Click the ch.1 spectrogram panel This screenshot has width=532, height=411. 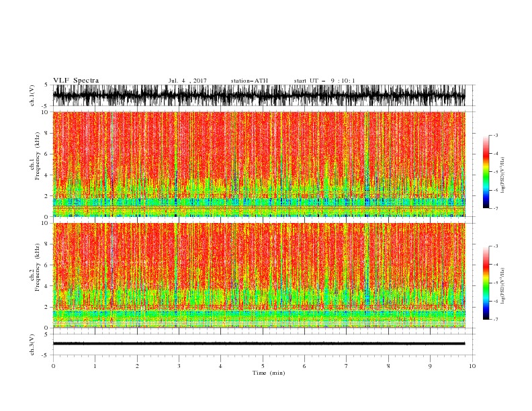259,164
